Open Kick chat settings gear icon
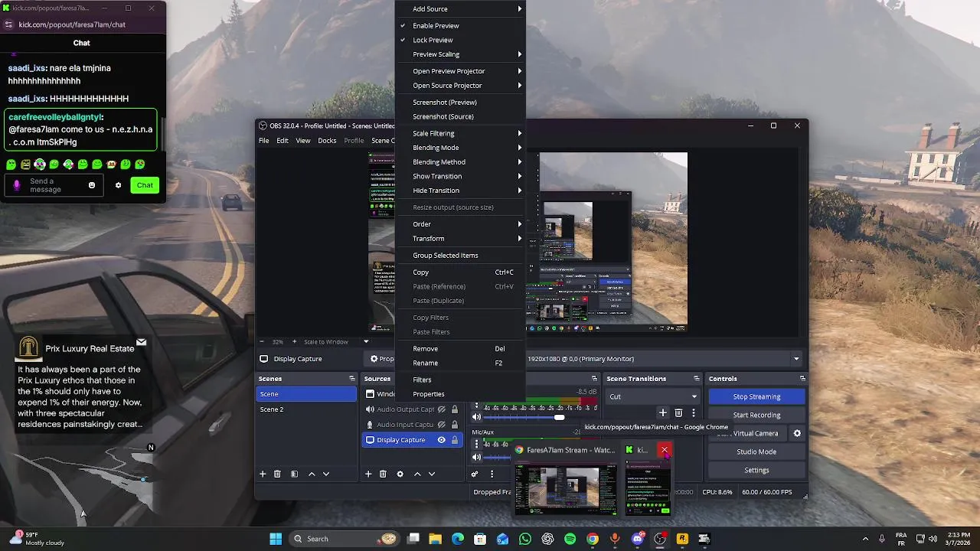 [118, 185]
